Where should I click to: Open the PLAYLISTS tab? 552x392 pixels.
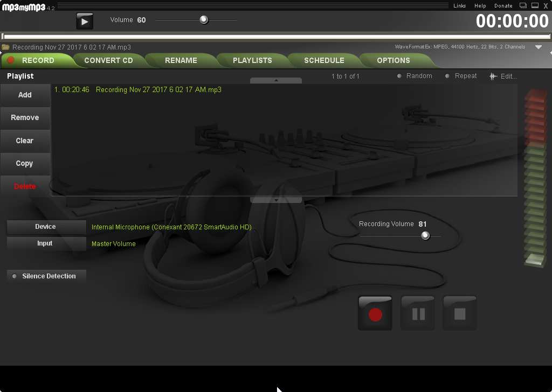click(x=252, y=60)
